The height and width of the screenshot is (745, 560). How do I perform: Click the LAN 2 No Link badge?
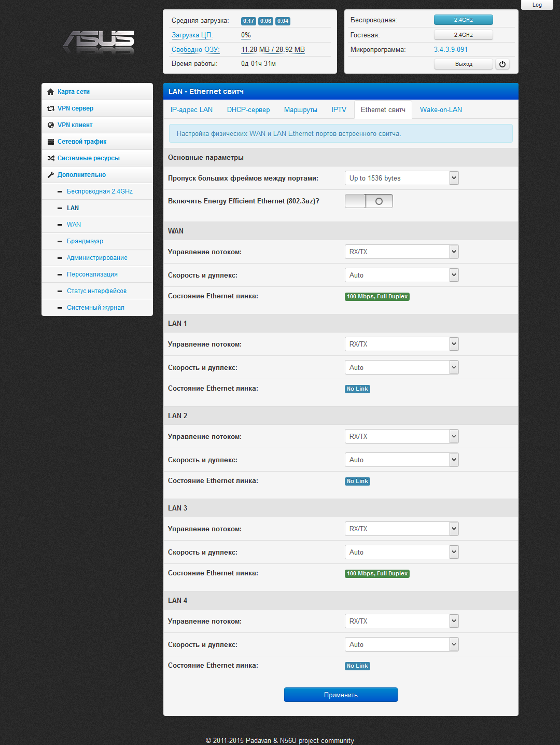[x=357, y=481]
